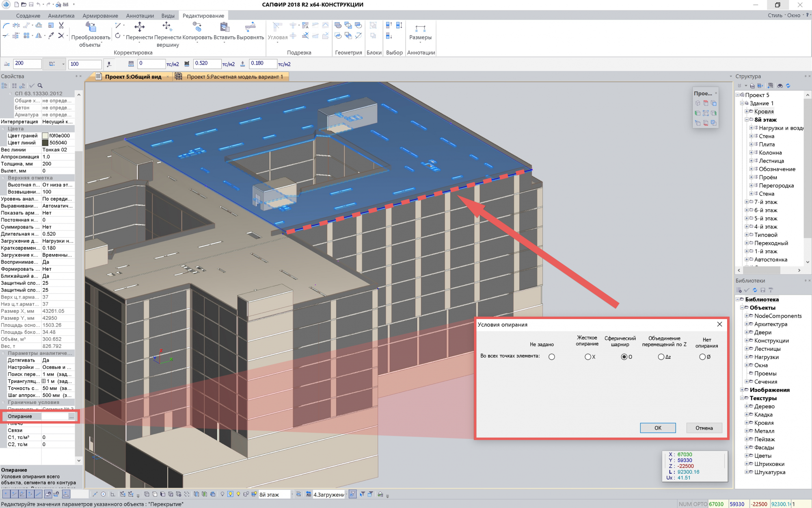Click the Отмена button
The height and width of the screenshot is (508, 812).
[x=704, y=428]
